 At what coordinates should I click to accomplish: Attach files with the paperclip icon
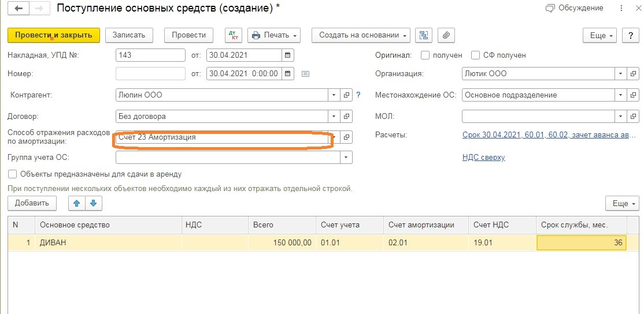446,35
